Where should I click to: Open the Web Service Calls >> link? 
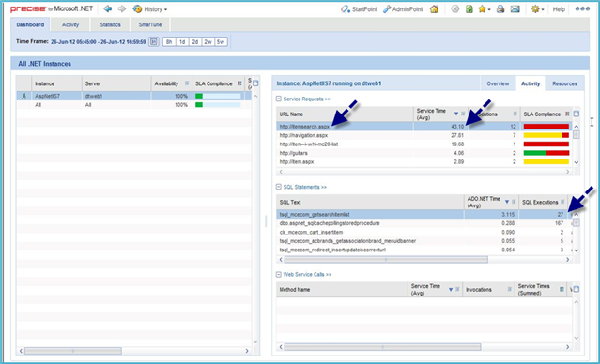click(x=307, y=275)
